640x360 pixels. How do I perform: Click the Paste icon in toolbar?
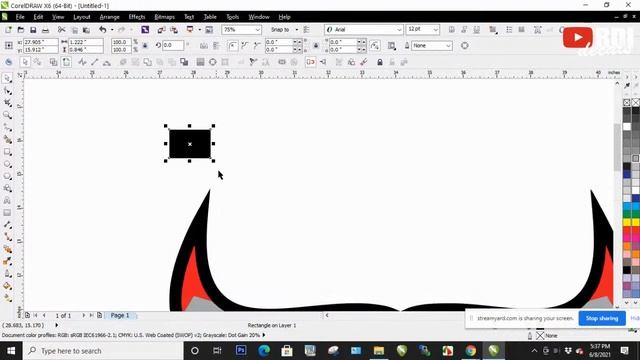point(86,30)
